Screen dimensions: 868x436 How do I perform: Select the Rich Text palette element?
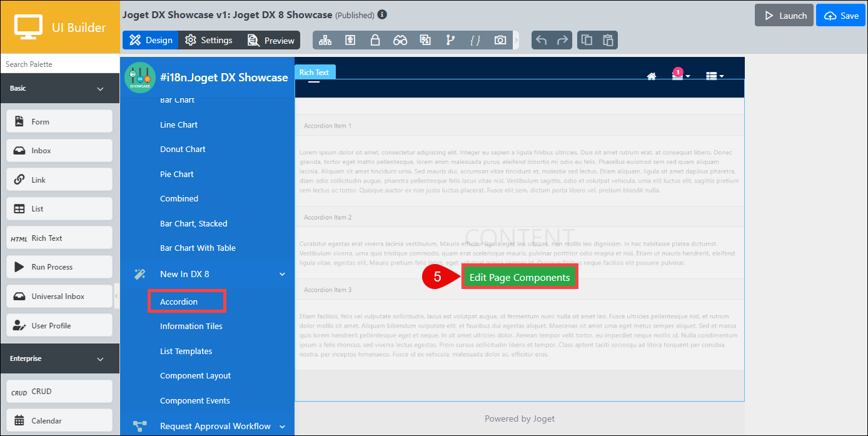coord(59,238)
